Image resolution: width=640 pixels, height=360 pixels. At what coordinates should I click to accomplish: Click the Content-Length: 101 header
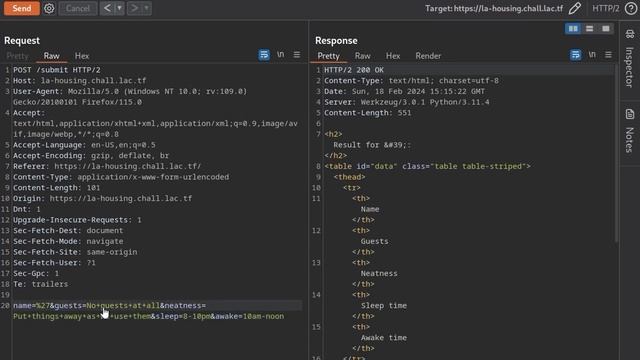click(56, 188)
